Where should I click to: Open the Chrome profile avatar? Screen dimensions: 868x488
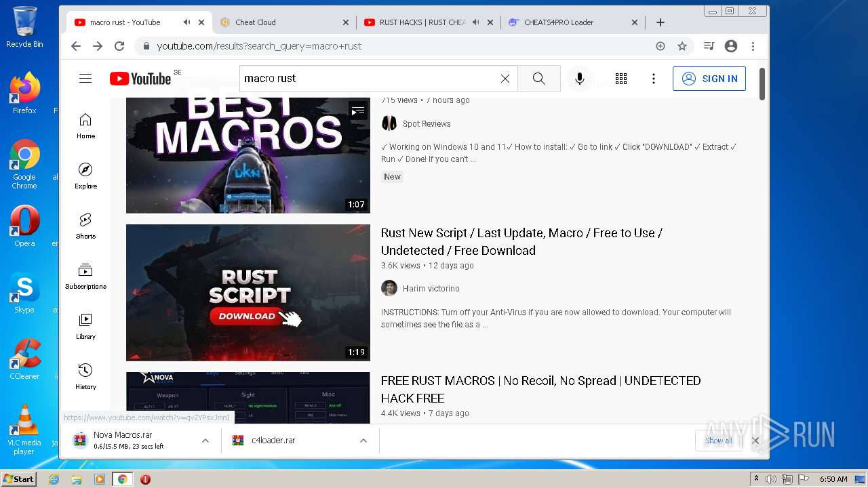(731, 46)
